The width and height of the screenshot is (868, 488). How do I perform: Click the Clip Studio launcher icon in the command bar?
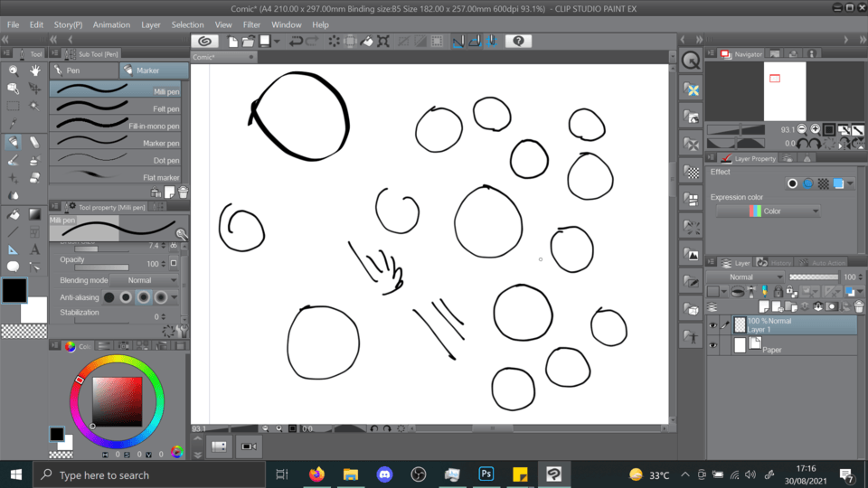click(205, 41)
